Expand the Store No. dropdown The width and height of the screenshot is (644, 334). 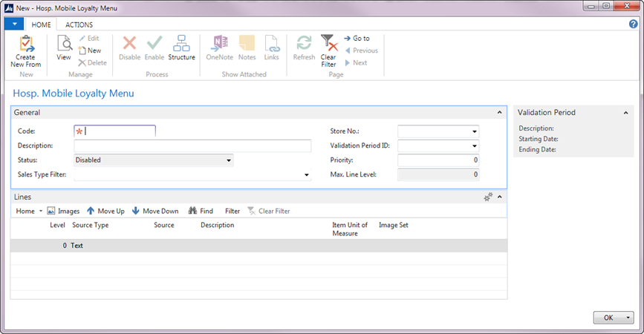pyautogui.click(x=475, y=131)
